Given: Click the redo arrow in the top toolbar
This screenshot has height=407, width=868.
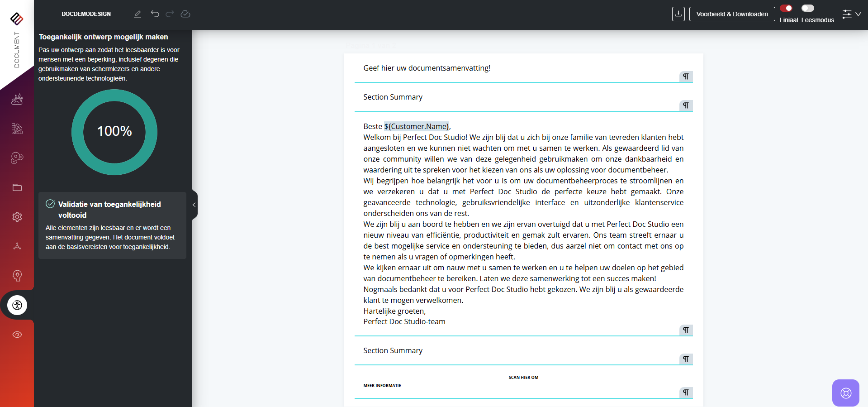Looking at the screenshot, I should [170, 14].
